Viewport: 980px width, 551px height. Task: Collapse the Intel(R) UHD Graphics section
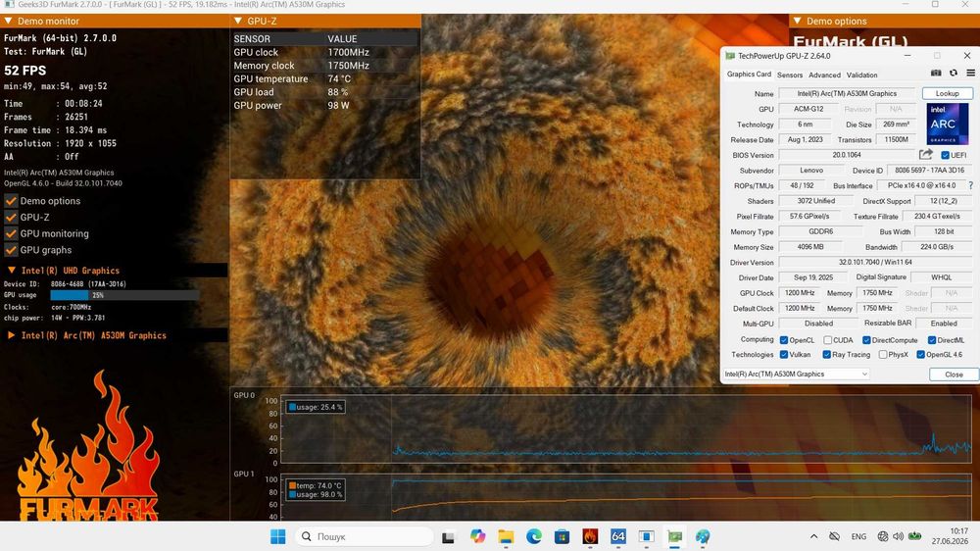pyautogui.click(x=11, y=271)
